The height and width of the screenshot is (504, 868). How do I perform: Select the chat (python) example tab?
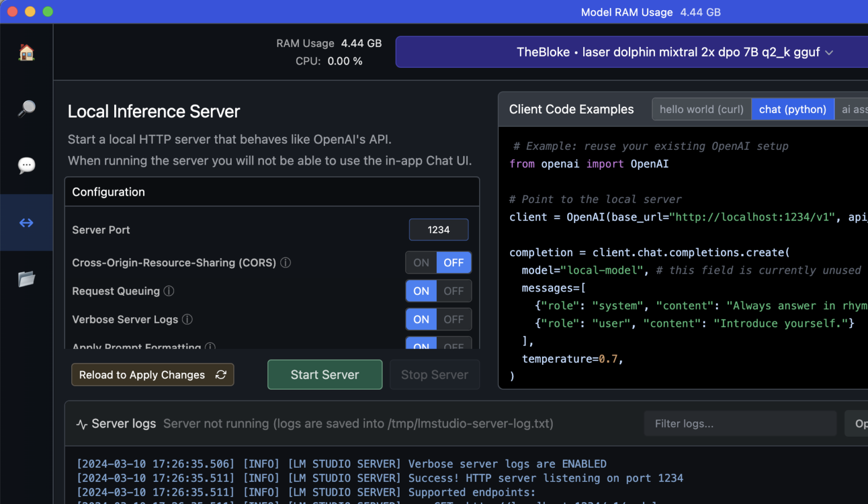(792, 109)
